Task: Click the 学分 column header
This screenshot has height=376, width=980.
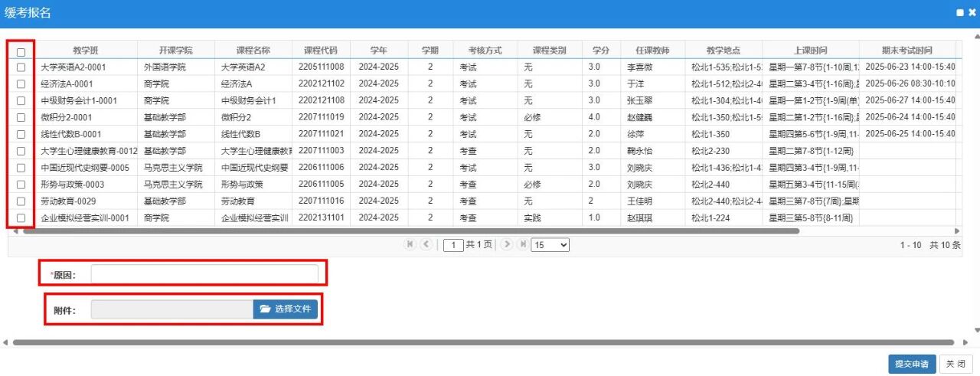Action: click(600, 51)
